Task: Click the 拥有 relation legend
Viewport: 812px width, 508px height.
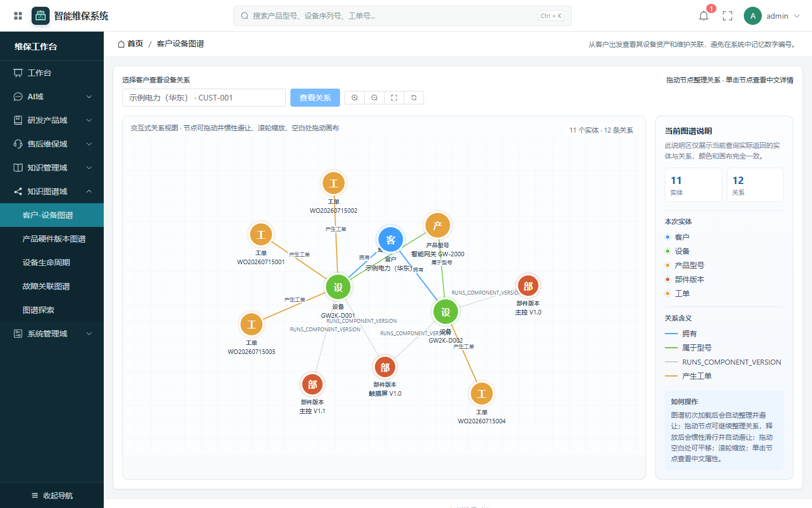Action: [x=681, y=334]
